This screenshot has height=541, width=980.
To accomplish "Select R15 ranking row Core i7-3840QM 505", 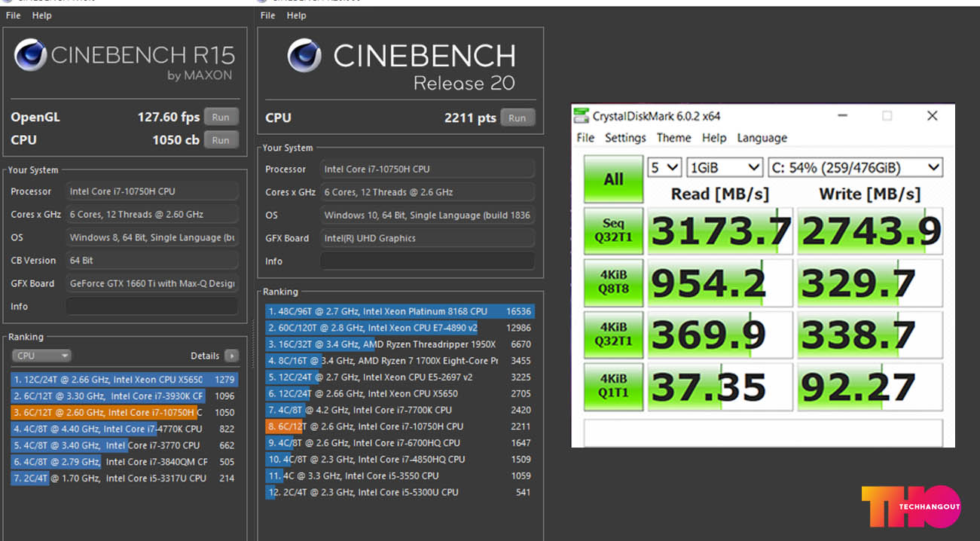I will point(124,462).
